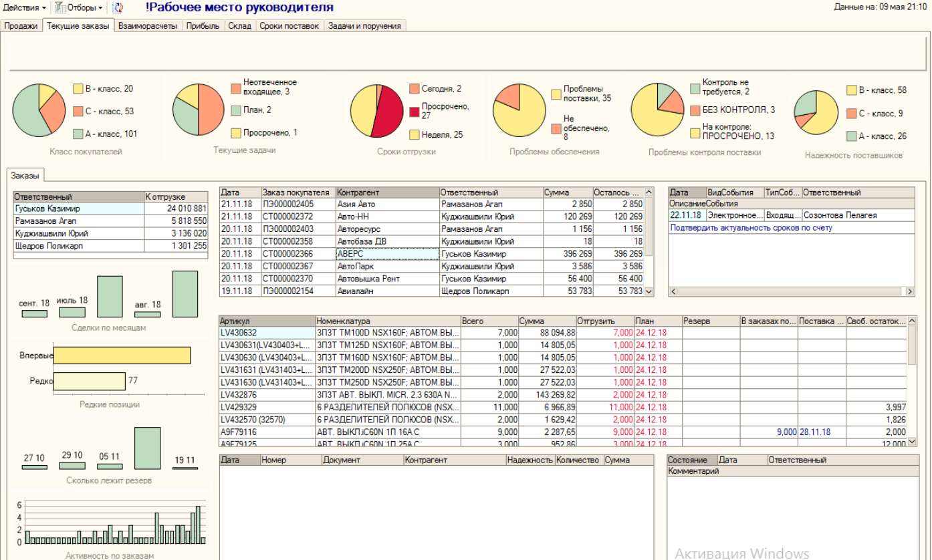Click the Сроки отгрузки pie chart

376,111
